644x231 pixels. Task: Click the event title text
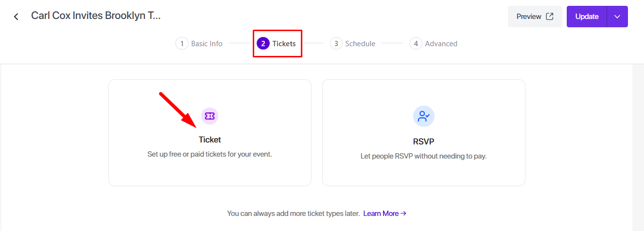point(96,16)
